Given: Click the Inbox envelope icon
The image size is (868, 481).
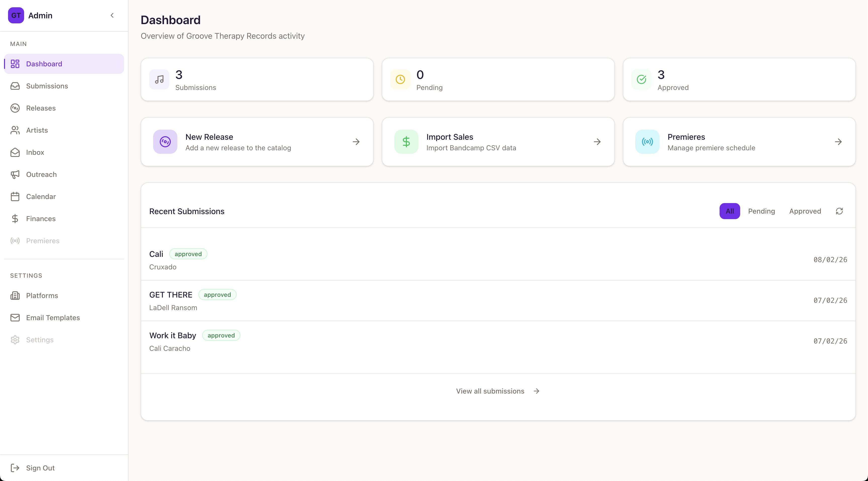Looking at the screenshot, I should tap(15, 152).
